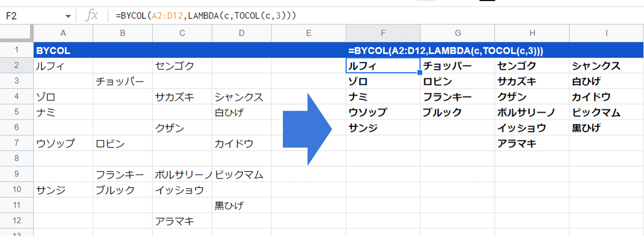The image size is (644, 236).
Task: Select column G header
Action: pyautogui.click(x=457, y=33)
